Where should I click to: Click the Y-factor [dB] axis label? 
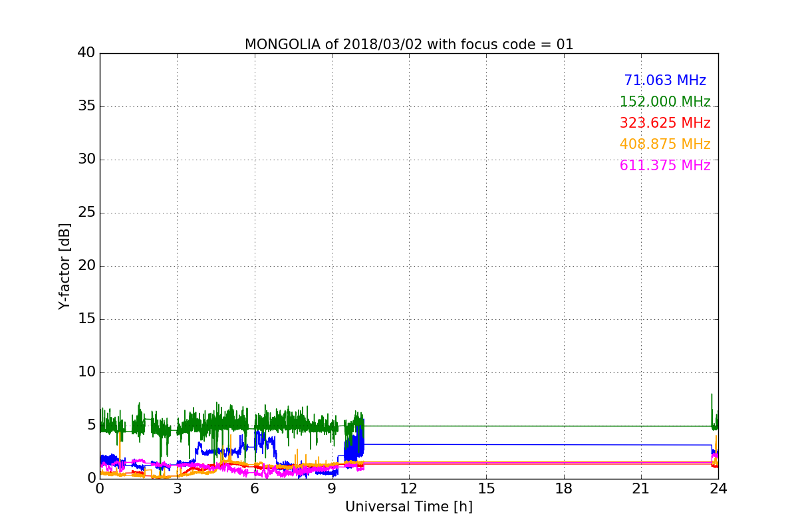click(x=65, y=266)
